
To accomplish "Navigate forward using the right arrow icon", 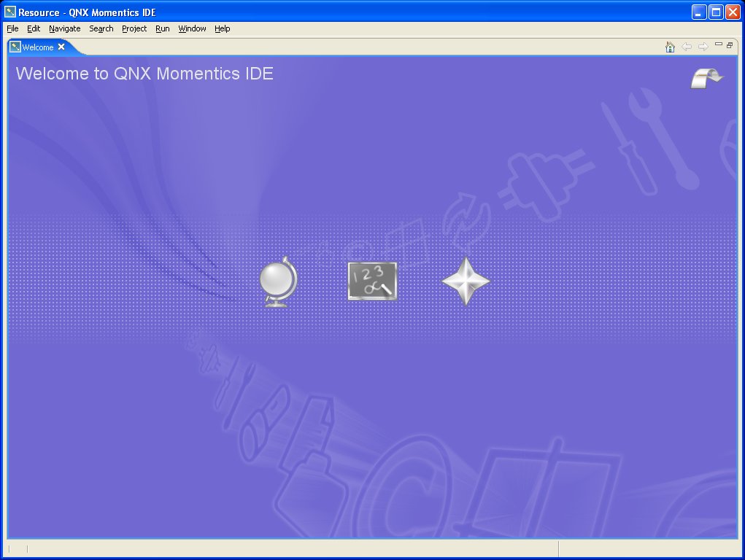I will point(704,46).
